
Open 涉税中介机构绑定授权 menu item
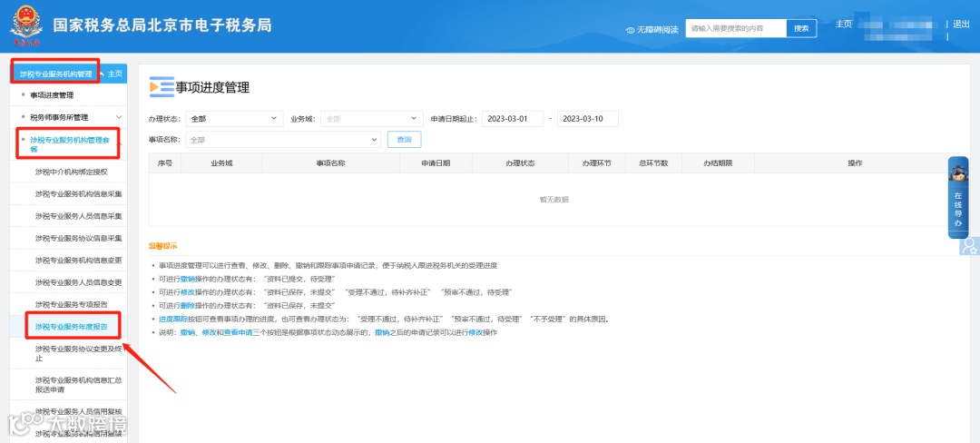click(x=72, y=172)
